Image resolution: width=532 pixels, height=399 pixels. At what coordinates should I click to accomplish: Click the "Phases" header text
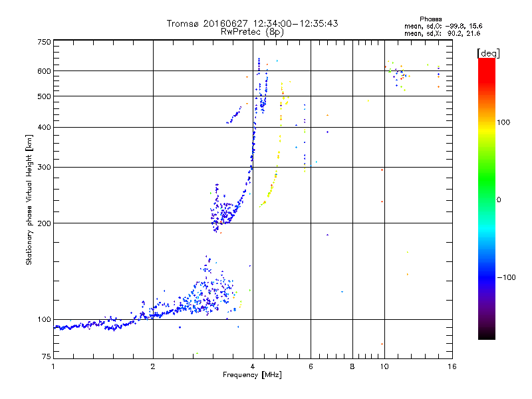click(x=430, y=19)
